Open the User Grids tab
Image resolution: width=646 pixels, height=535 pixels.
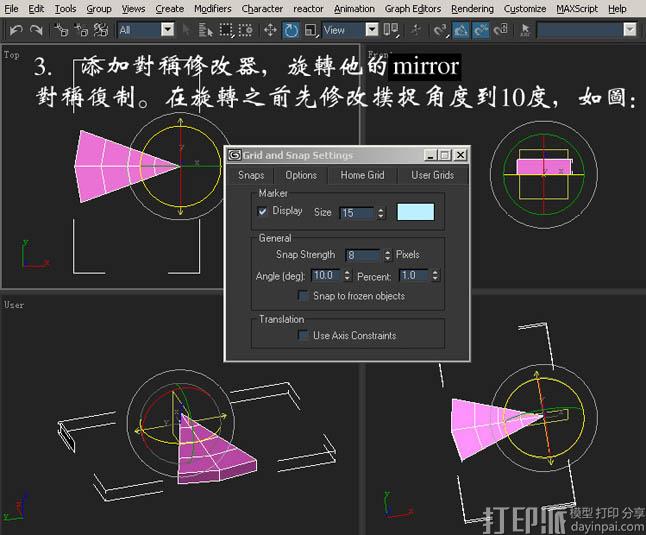[x=432, y=175]
